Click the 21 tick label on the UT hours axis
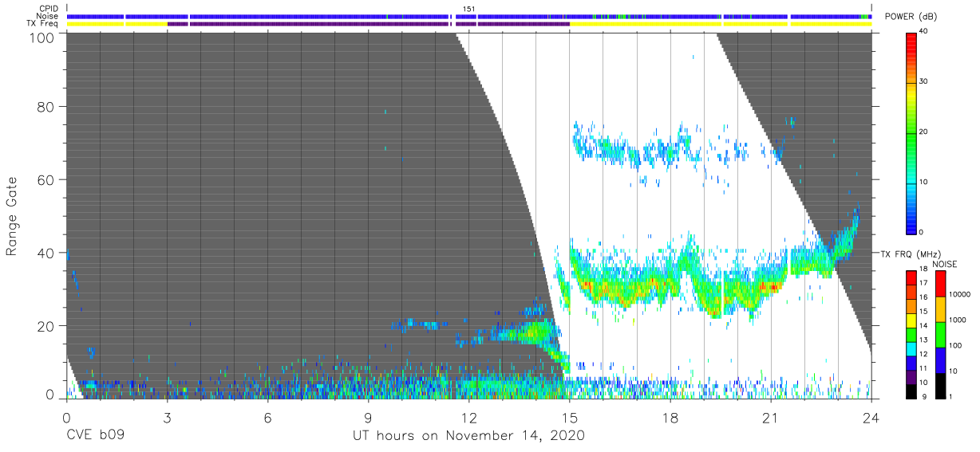Viewport: 980px width, 452px height. point(771,417)
